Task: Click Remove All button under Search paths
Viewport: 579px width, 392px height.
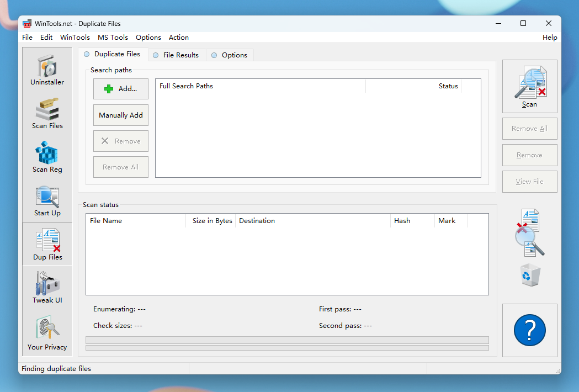Action: point(121,167)
